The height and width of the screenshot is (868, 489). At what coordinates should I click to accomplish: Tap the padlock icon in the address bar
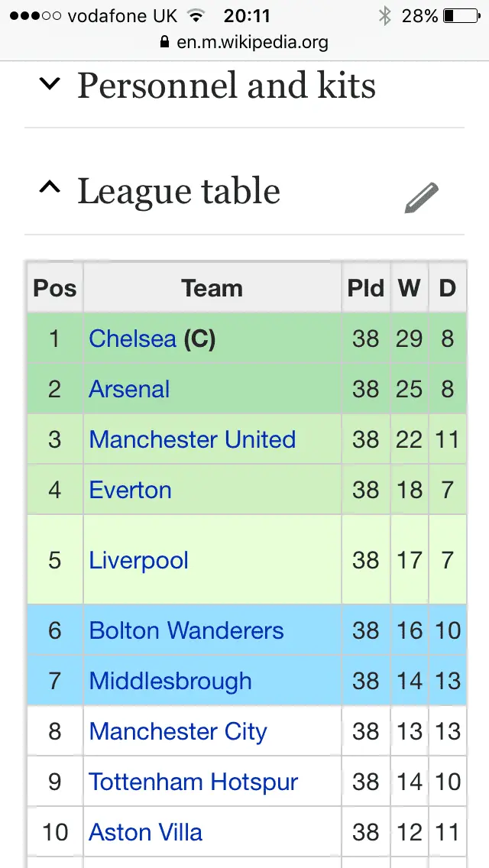[164, 43]
